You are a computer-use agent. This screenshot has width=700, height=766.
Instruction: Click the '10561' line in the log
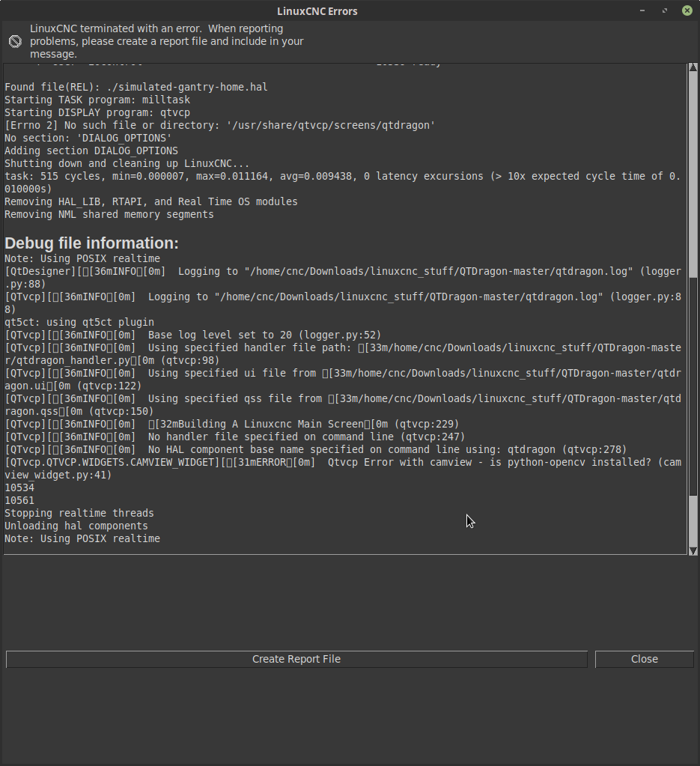(x=19, y=499)
